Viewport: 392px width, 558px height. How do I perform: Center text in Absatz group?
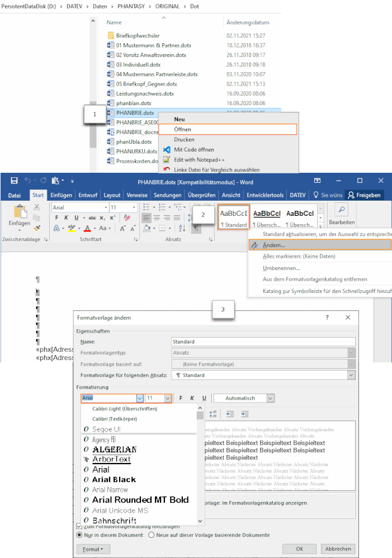[157, 218]
